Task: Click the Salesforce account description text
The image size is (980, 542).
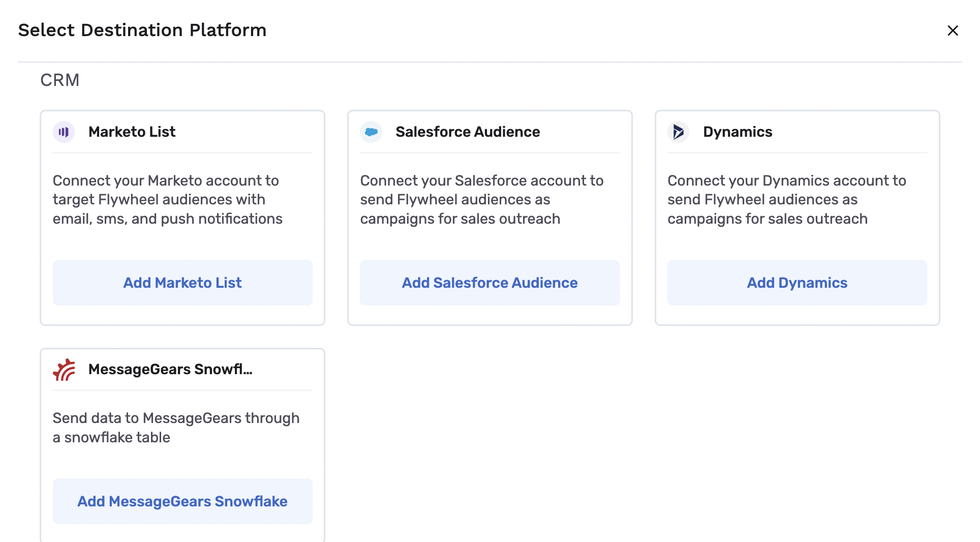Action: (x=482, y=200)
